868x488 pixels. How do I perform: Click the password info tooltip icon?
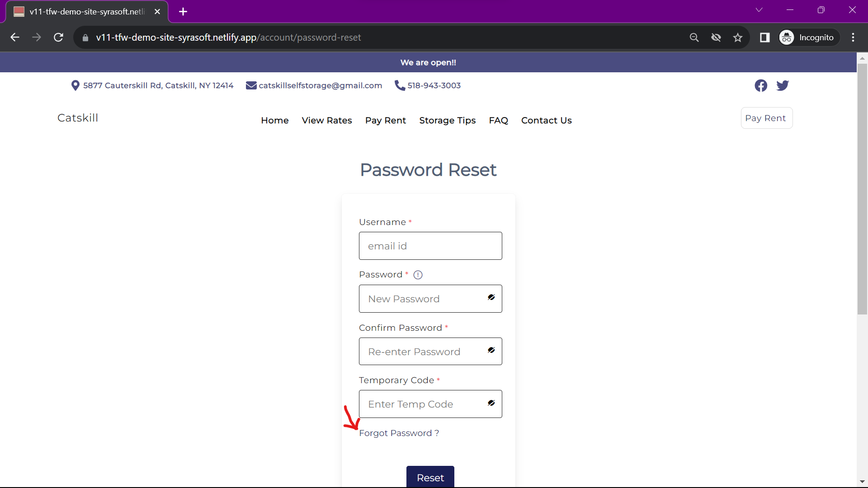pyautogui.click(x=418, y=275)
